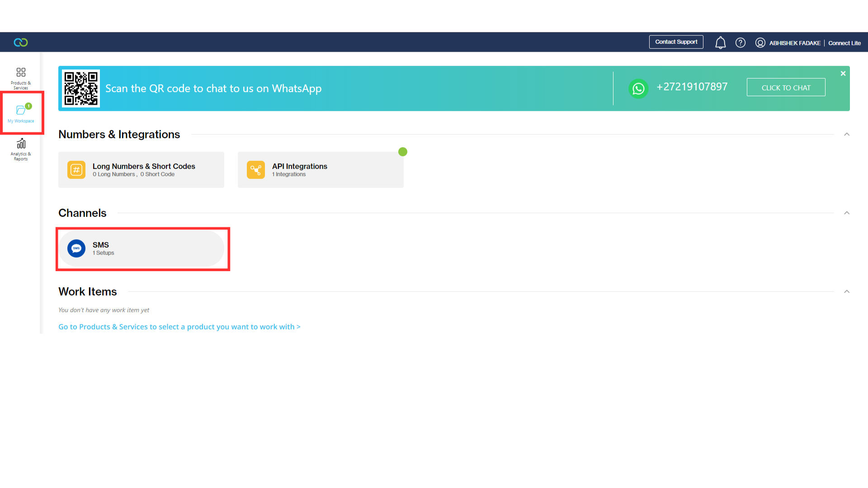Open the ABHISHEK FADAKE account menu
This screenshot has height=488, width=868.
click(x=795, y=43)
